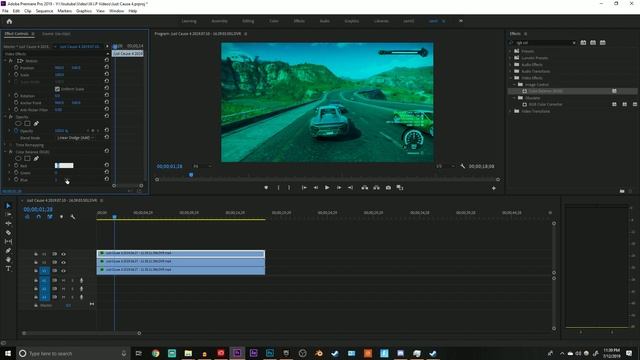Hide bottom video track eye icon
Viewport: 640px width, 360px height.
coord(64,271)
